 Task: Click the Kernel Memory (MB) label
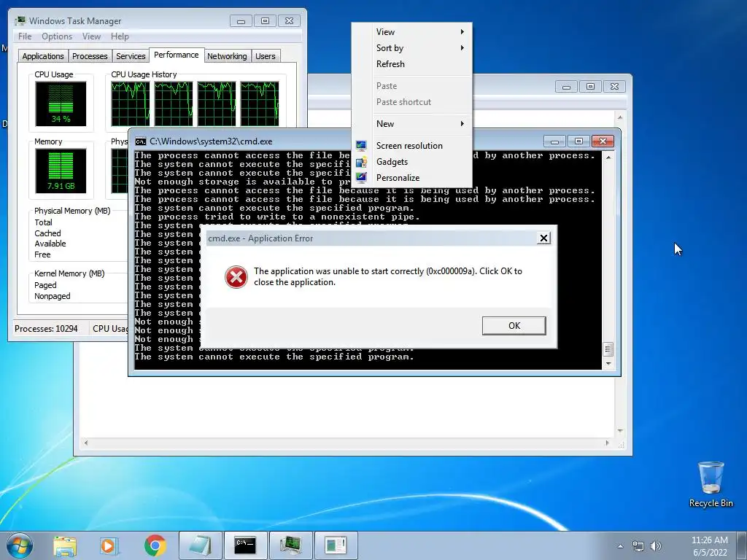69,274
